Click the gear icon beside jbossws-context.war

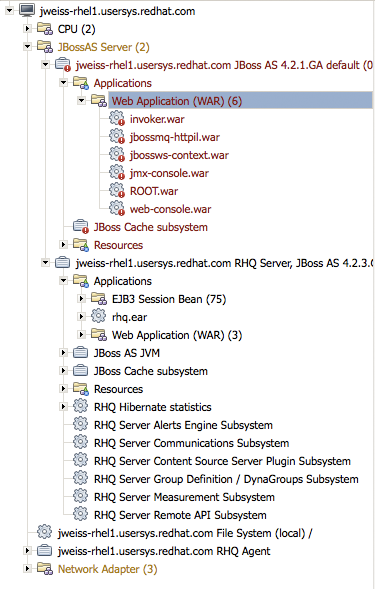coord(117,155)
